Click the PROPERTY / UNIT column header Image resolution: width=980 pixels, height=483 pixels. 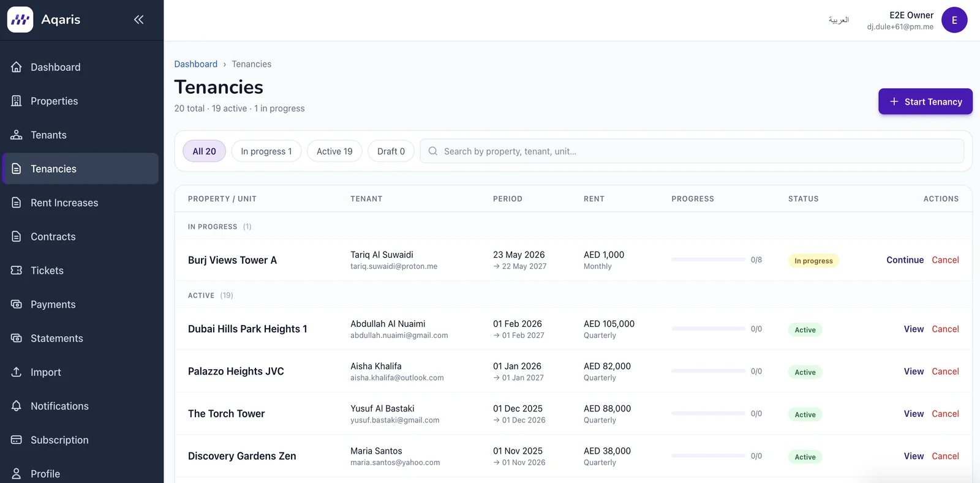[x=222, y=199]
